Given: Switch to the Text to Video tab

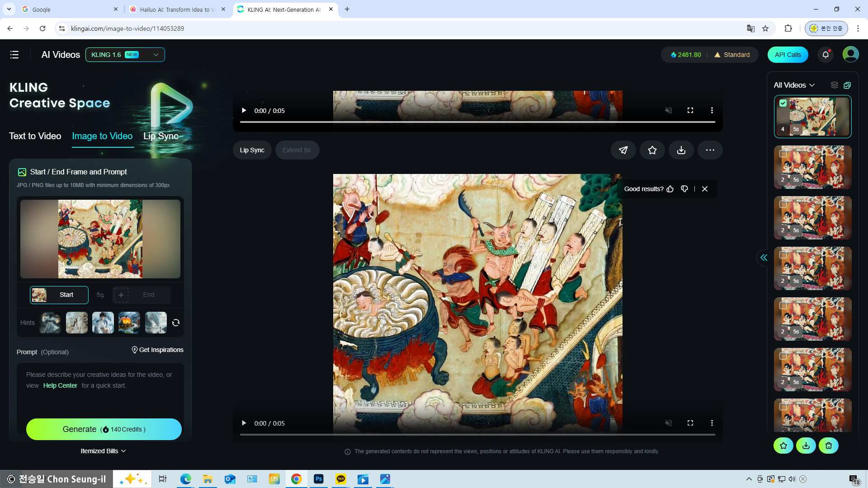Looking at the screenshot, I should [35, 136].
